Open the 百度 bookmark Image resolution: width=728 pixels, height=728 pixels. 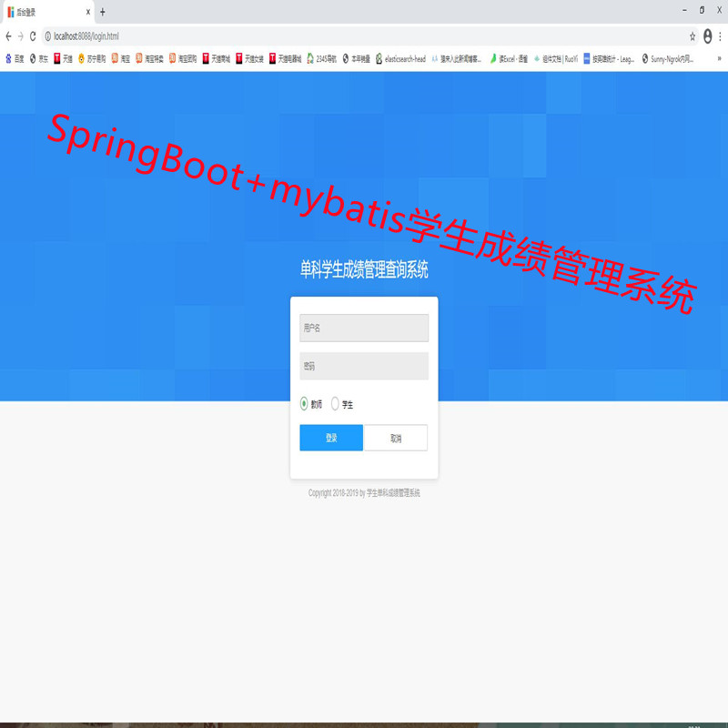[x=15, y=58]
